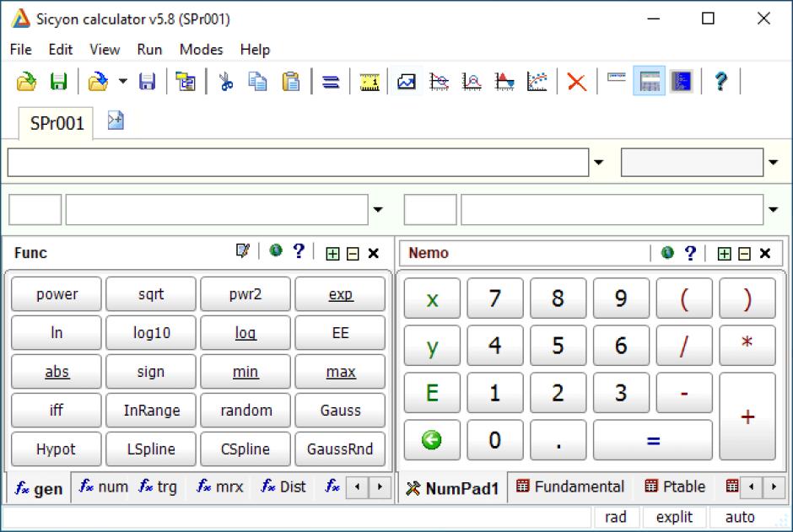Open the File menu
Image resolution: width=793 pixels, height=532 pixels.
click(21, 50)
